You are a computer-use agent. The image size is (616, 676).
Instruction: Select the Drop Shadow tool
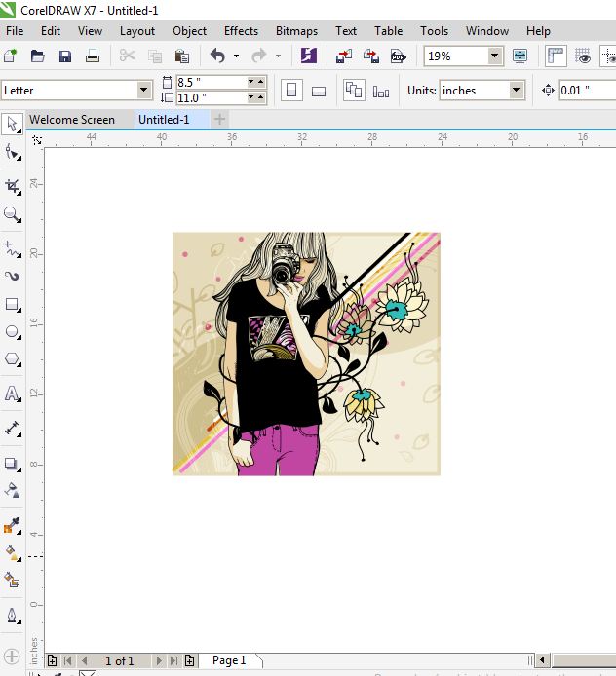(x=12, y=464)
